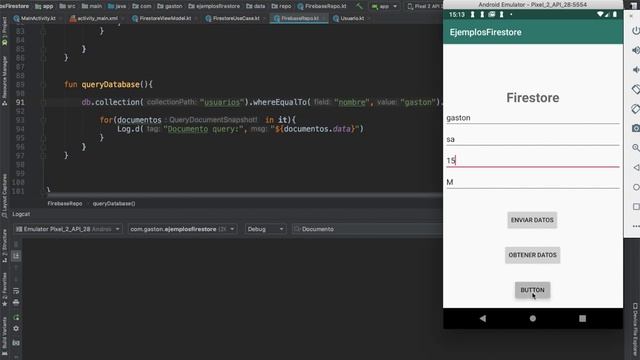Click line number 91 in gutter
The height and width of the screenshot is (360, 640).
[20, 102]
